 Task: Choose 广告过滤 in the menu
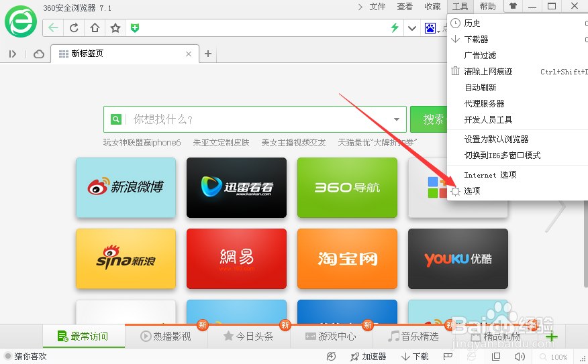[x=518, y=56]
